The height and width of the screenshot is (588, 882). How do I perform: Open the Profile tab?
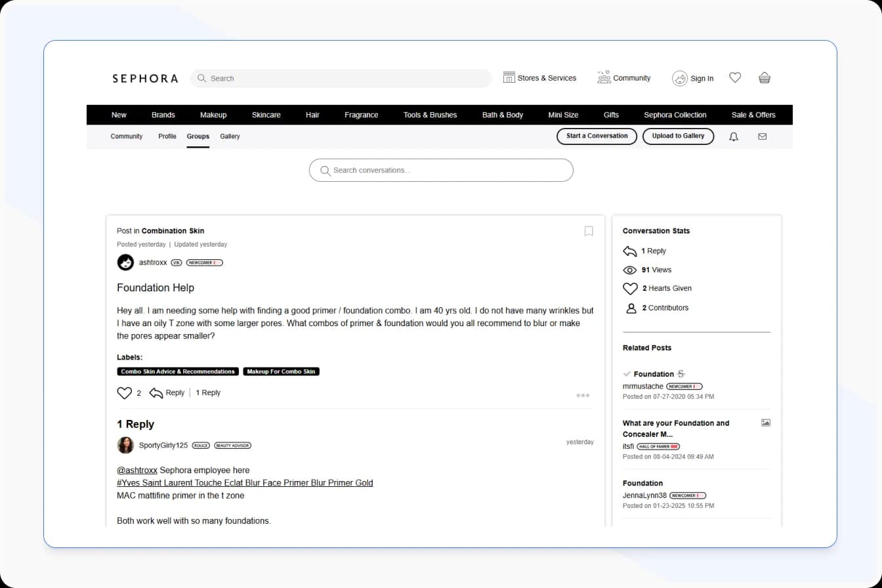pyautogui.click(x=167, y=136)
